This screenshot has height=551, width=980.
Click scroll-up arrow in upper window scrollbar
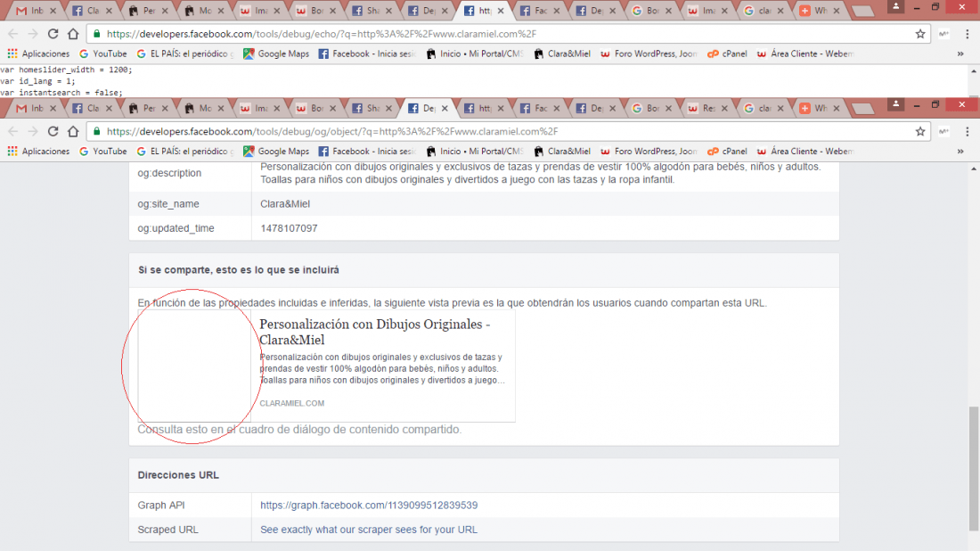point(974,71)
